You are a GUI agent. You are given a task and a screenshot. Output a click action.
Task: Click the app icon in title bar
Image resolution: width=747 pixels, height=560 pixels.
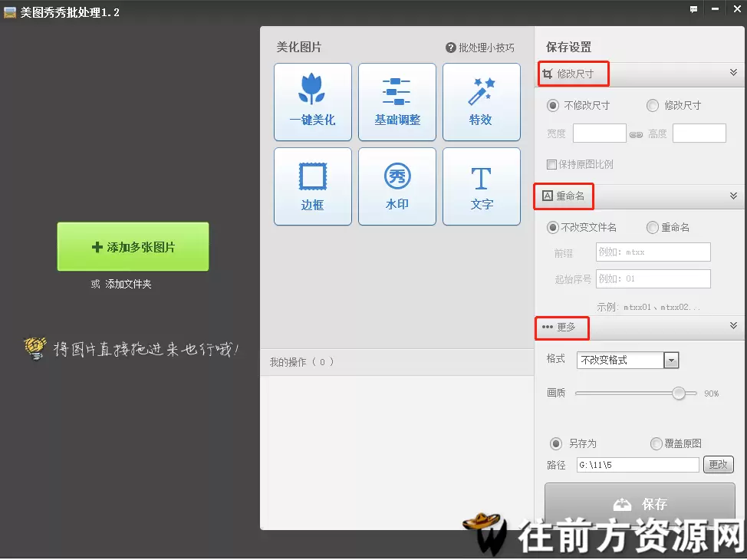(9, 12)
